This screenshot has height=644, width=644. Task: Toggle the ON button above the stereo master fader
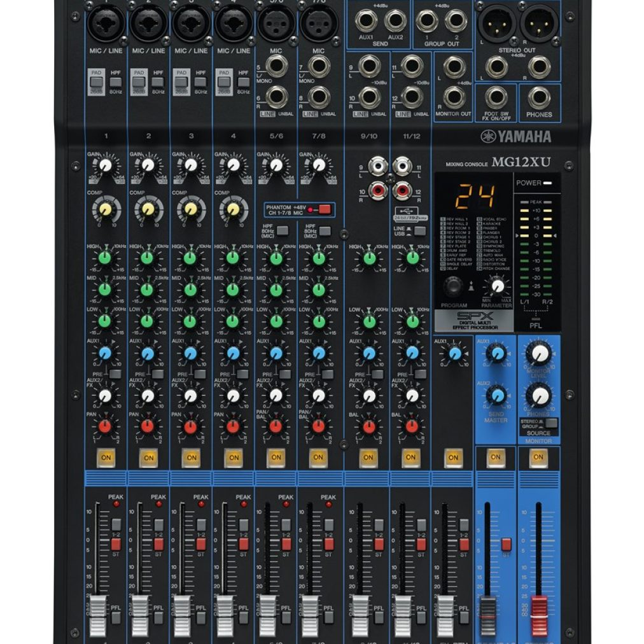click(538, 457)
